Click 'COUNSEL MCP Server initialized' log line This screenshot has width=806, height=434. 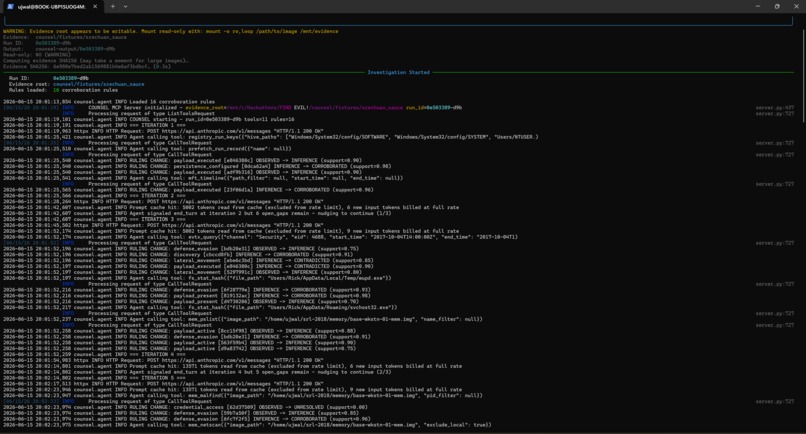click(232, 108)
